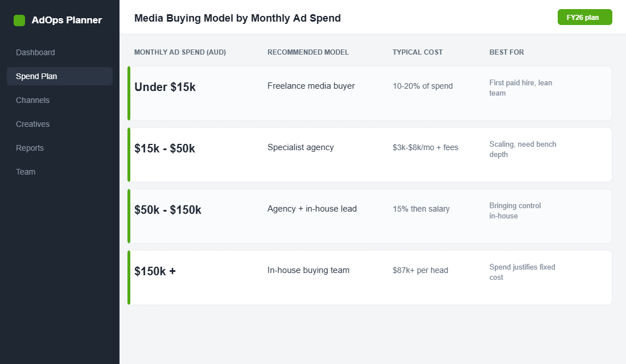Click the FY26 plan button
The height and width of the screenshot is (364, 626).
tap(584, 17)
